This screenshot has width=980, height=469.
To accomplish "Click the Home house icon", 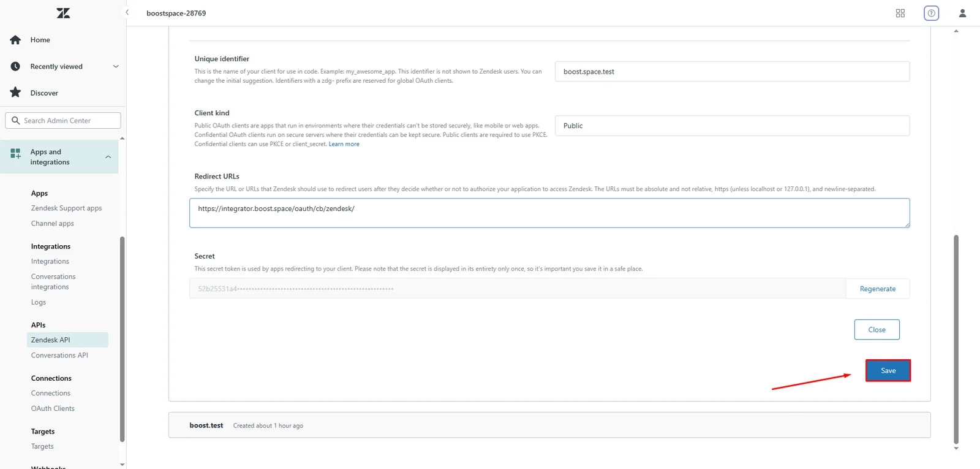I will [15, 40].
